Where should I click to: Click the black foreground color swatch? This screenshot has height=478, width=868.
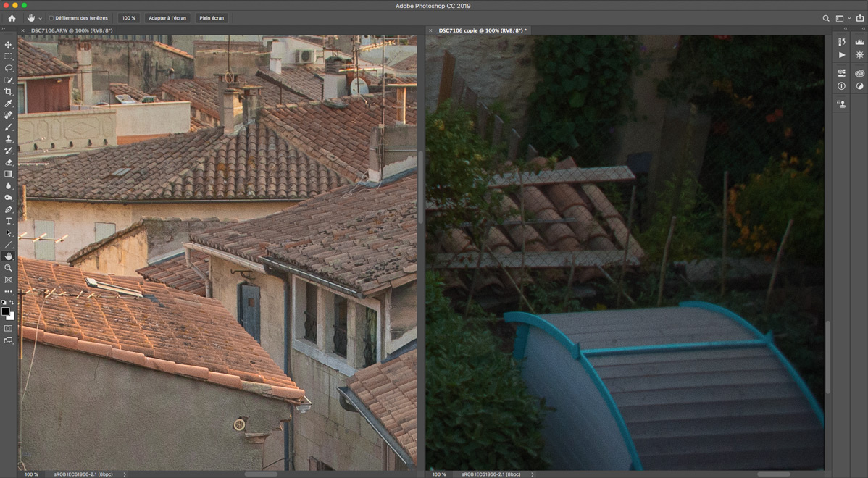pyautogui.click(x=6, y=311)
